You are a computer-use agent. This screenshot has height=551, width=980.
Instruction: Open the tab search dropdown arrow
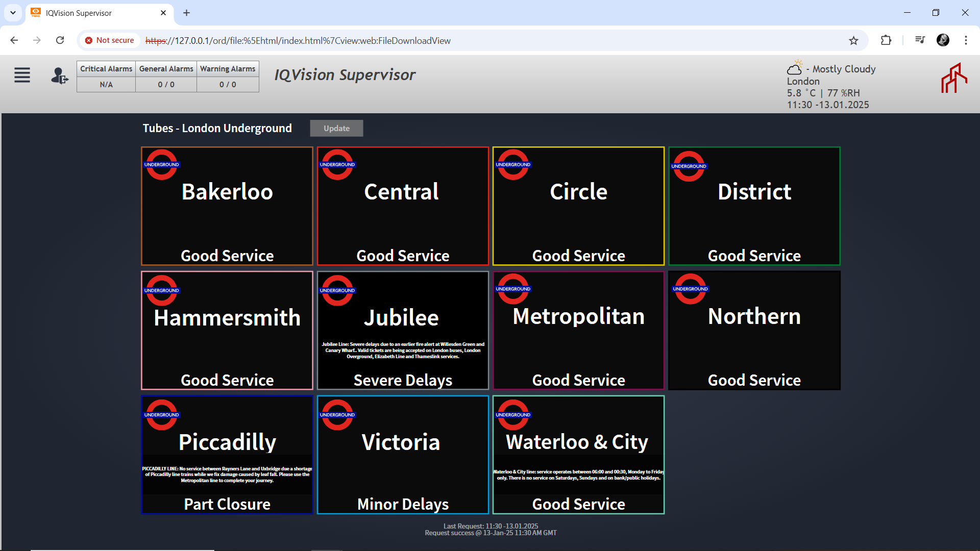point(13,13)
